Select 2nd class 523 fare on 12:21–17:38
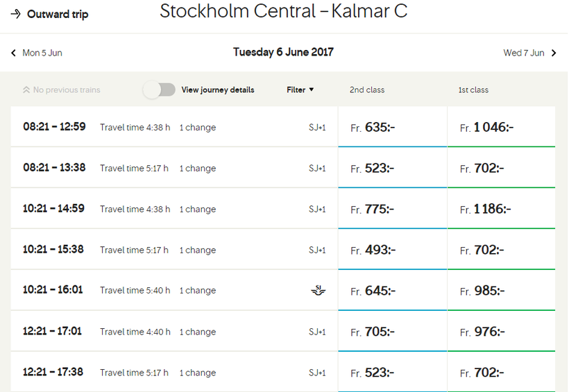Image resolution: width=569 pixels, height=392 pixels. tap(392, 373)
